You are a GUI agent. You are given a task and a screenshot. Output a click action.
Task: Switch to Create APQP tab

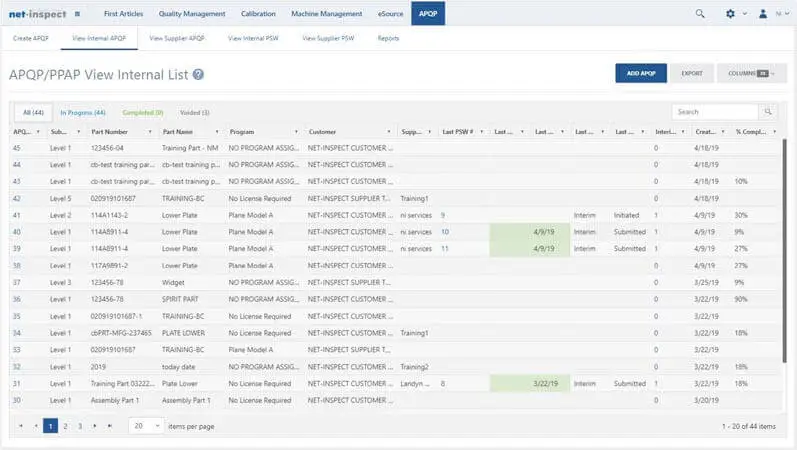coord(31,38)
